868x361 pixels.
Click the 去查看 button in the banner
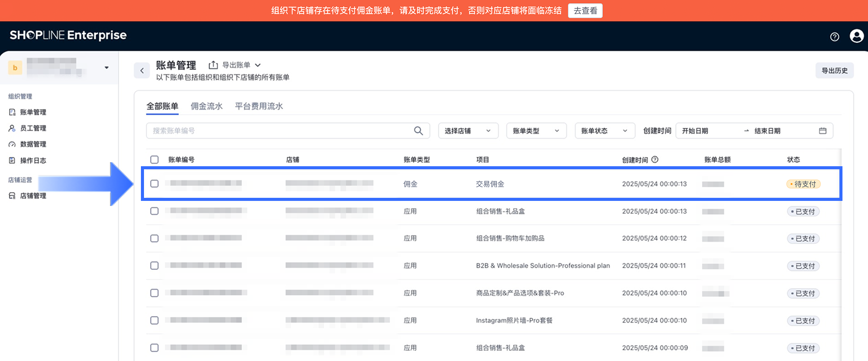point(585,11)
